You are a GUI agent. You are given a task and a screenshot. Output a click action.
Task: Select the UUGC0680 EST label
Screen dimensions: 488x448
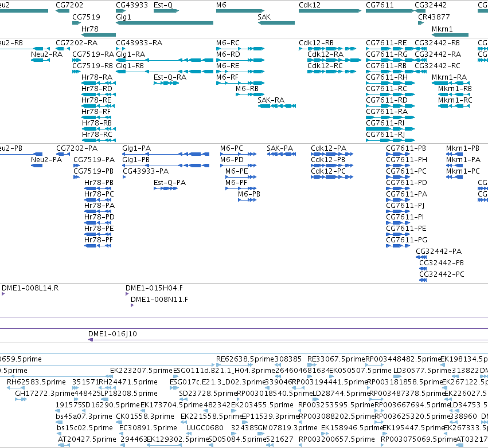[205, 428]
